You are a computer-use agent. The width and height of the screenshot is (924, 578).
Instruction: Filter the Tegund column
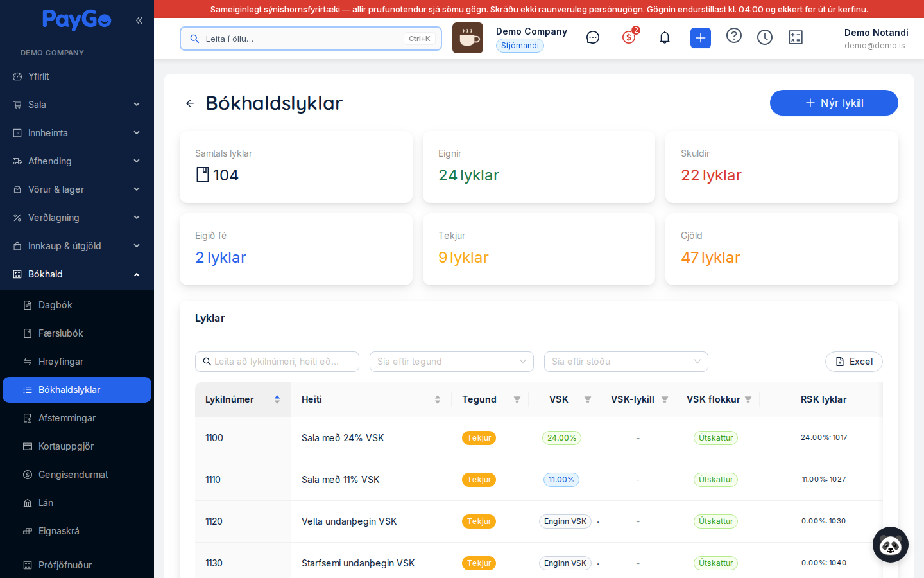(517, 399)
